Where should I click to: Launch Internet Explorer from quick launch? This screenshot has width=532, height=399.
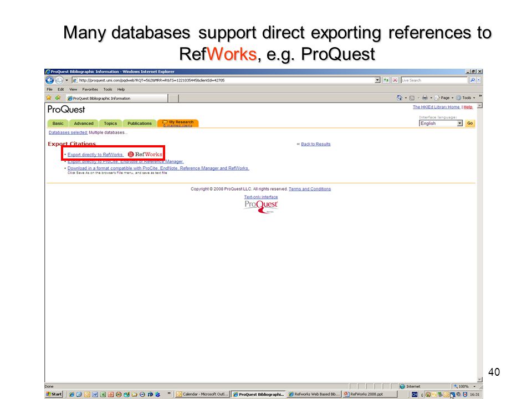pyautogui.click(x=71, y=395)
